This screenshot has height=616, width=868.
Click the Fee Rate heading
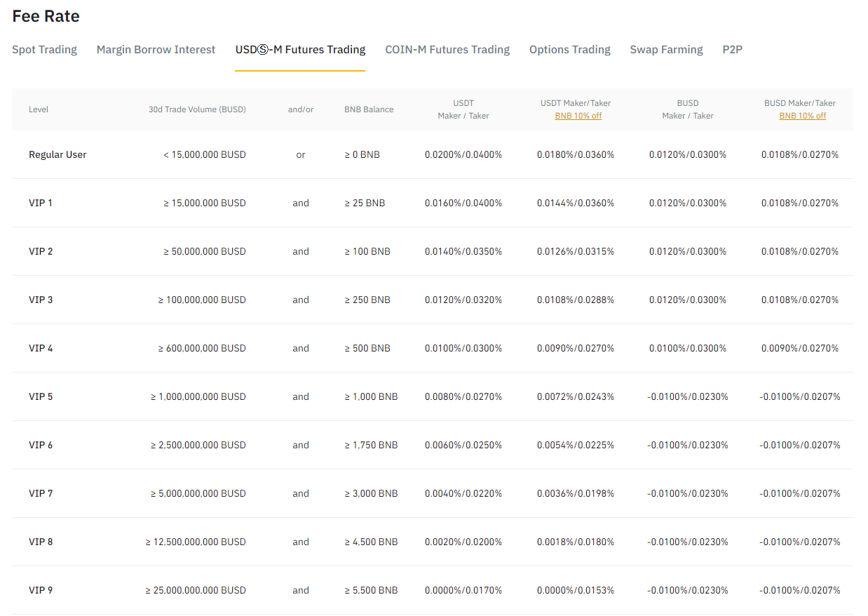[x=46, y=16]
